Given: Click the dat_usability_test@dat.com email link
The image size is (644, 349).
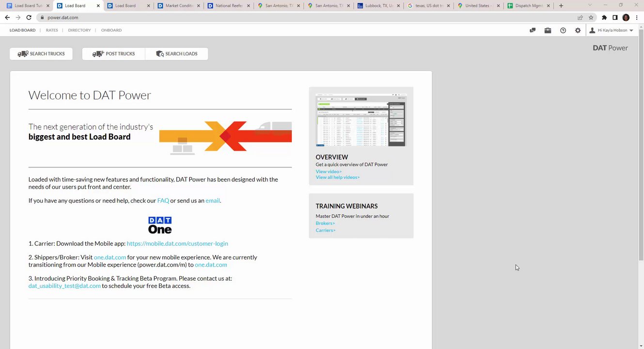Looking at the screenshot, I should point(64,286).
